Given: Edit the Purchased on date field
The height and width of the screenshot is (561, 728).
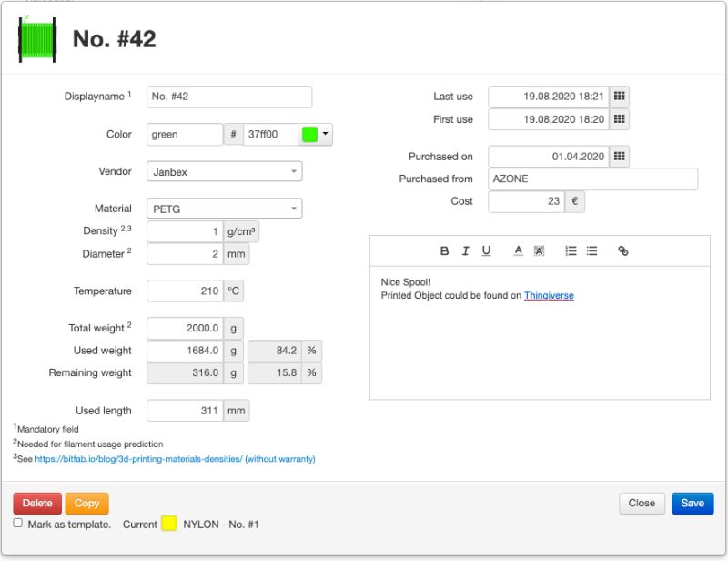Looking at the screenshot, I should pos(549,157).
